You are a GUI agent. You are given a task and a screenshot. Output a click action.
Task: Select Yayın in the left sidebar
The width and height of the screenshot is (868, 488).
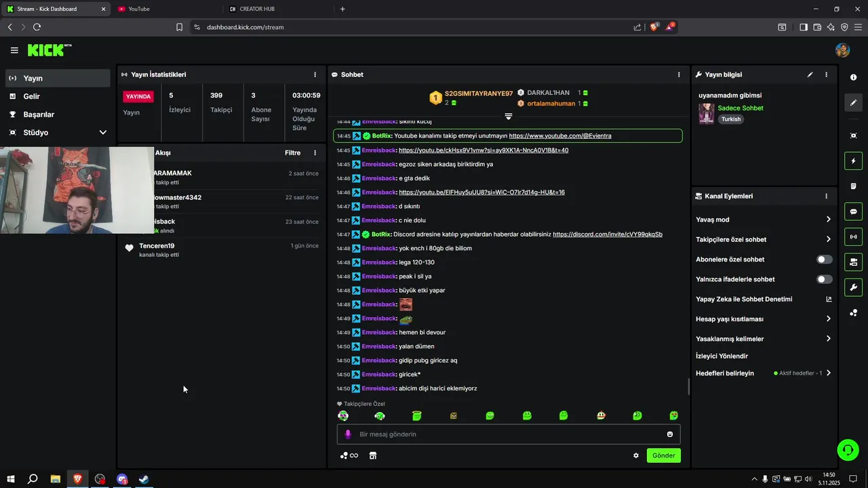coord(58,78)
